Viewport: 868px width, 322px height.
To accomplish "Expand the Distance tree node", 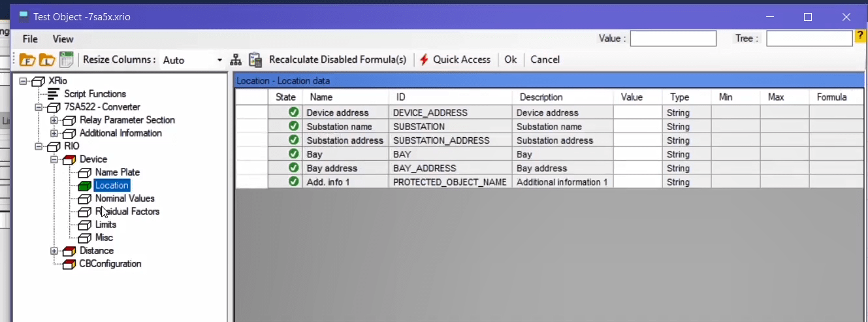I will (x=54, y=251).
